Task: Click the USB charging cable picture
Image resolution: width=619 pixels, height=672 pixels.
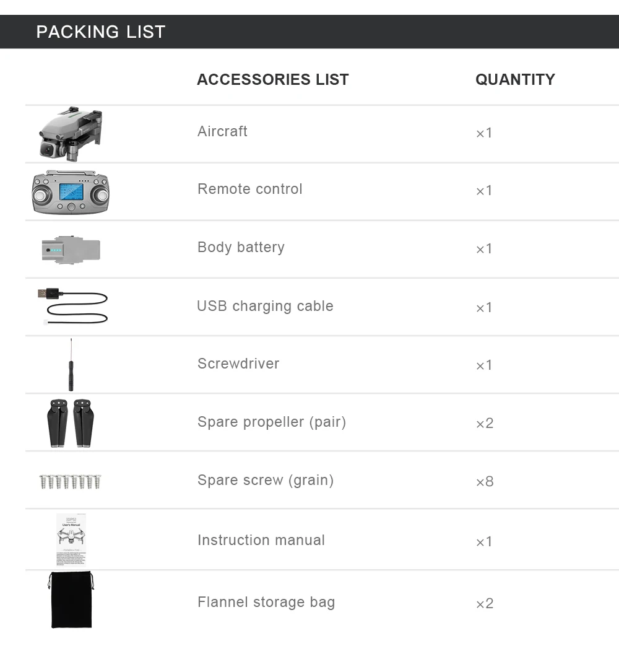Action: coord(72,306)
